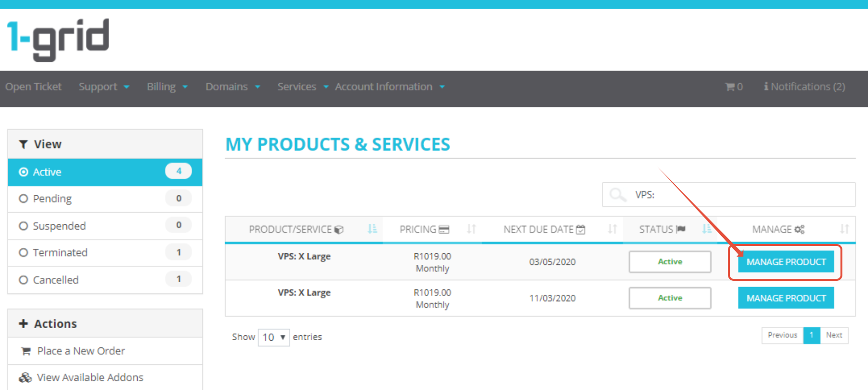This screenshot has height=390, width=868.
Task: Click the search magnifier icon
Action: click(x=617, y=195)
